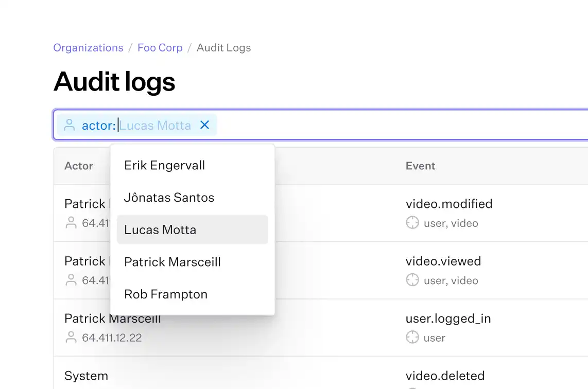588x389 pixels.
Task: Open the Foo Corp breadcrumb link
Action: click(160, 47)
